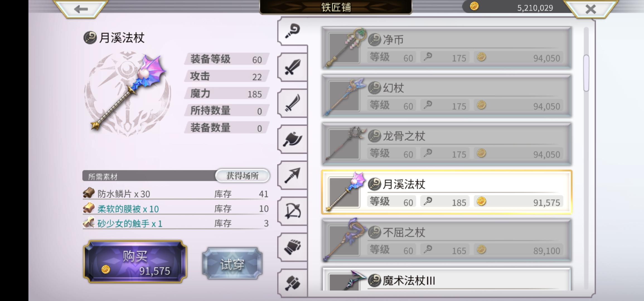Switch to the bow weapon category tab

[292, 211]
